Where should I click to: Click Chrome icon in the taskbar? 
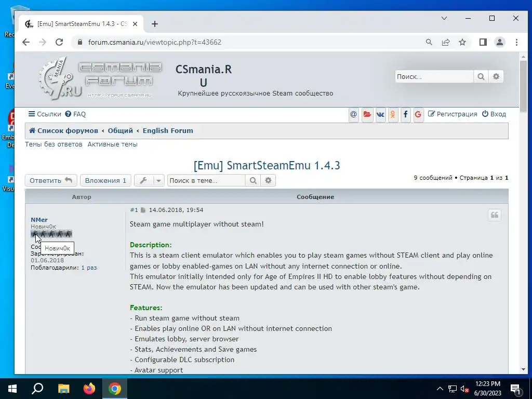115,389
